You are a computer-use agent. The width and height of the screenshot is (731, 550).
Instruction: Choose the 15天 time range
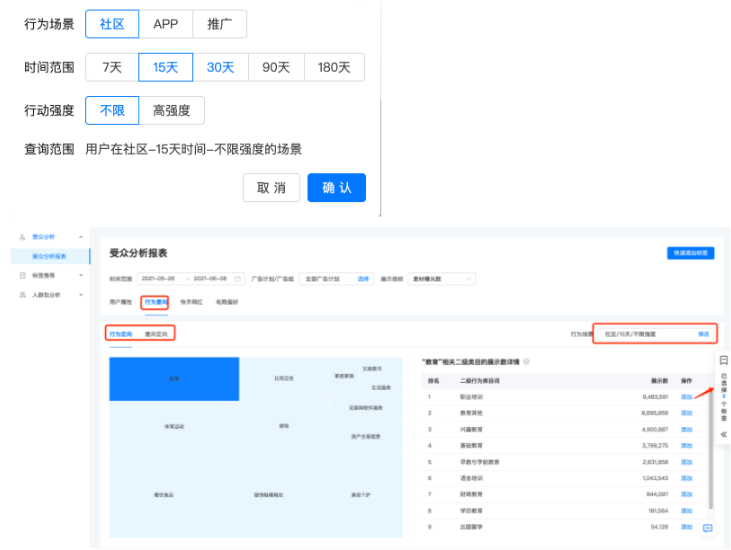[x=166, y=67]
